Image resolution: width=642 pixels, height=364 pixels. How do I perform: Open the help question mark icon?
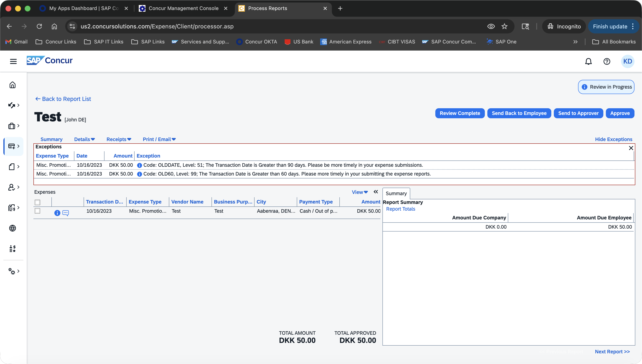607,61
